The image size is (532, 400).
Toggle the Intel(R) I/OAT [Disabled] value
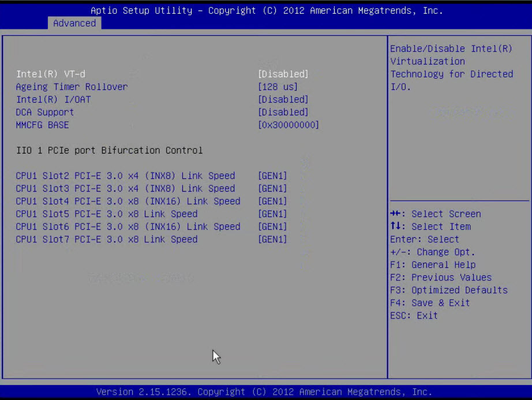point(283,99)
